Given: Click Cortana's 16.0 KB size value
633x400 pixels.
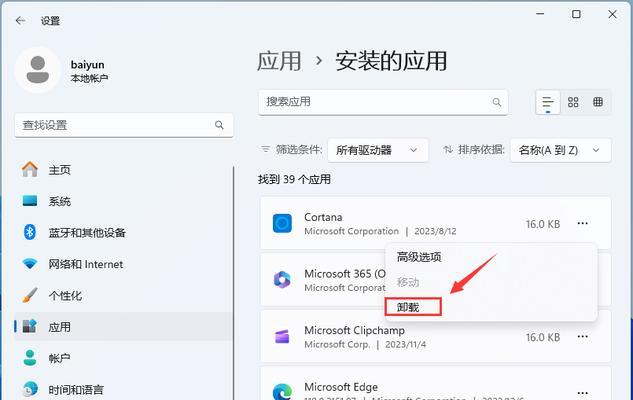Looking at the screenshot, I should click(543, 224).
